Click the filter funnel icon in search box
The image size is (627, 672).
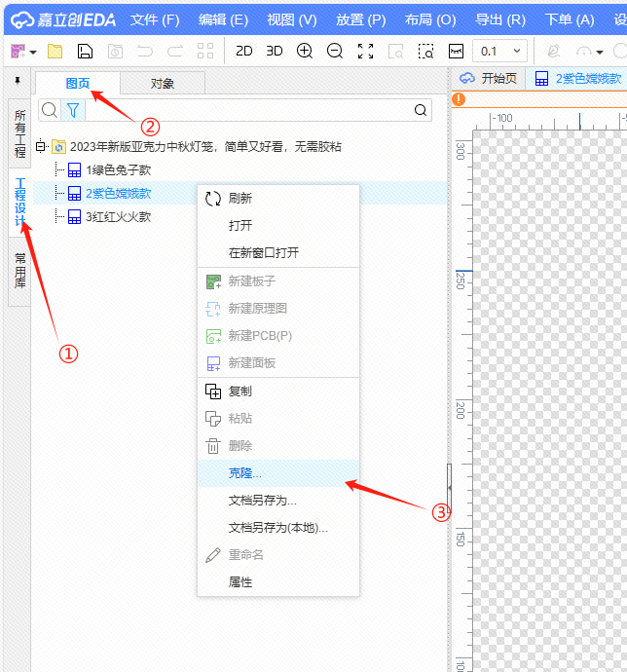tap(72, 110)
